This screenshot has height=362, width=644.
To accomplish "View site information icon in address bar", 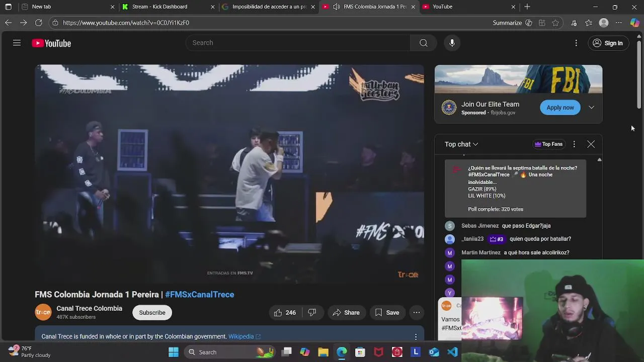I will tap(55, 23).
